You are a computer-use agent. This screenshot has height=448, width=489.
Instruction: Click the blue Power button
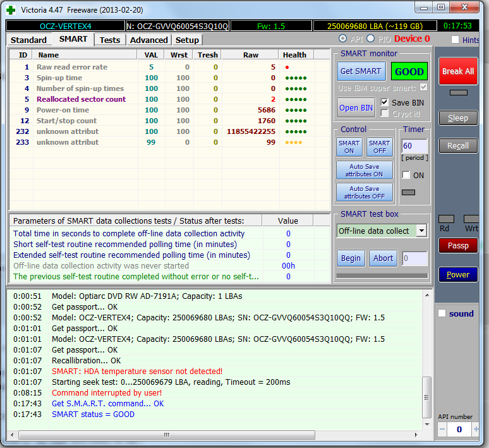tap(458, 274)
